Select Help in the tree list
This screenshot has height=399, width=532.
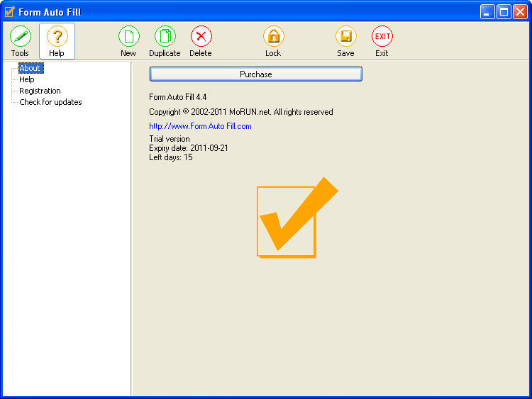pos(27,79)
